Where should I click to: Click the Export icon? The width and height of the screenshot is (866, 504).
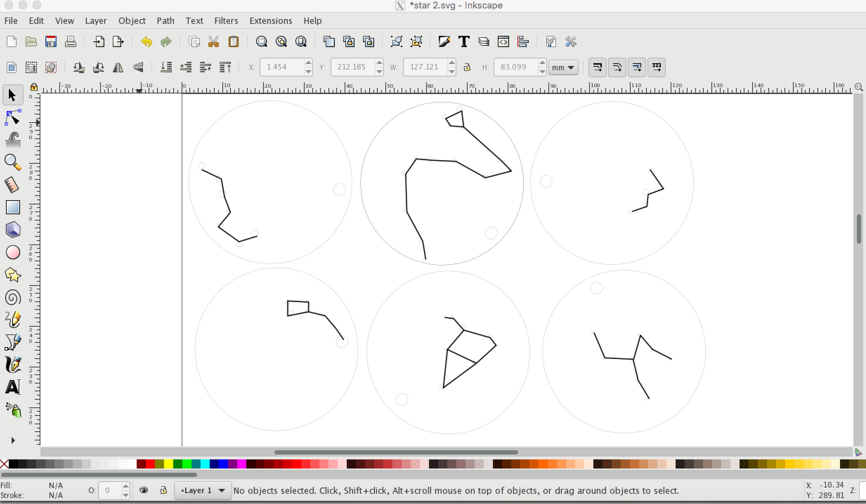coord(118,41)
